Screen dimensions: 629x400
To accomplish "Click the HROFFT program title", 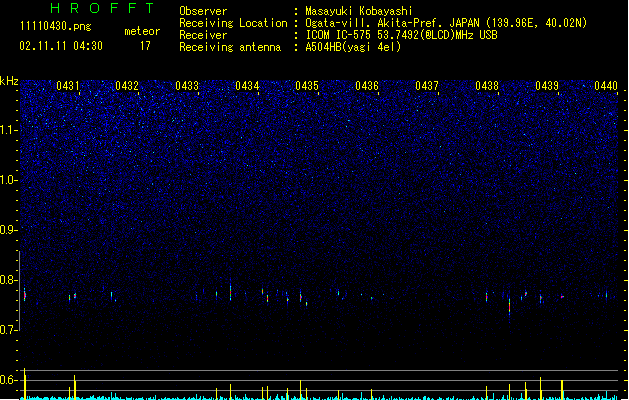I will pyautogui.click(x=102, y=8).
